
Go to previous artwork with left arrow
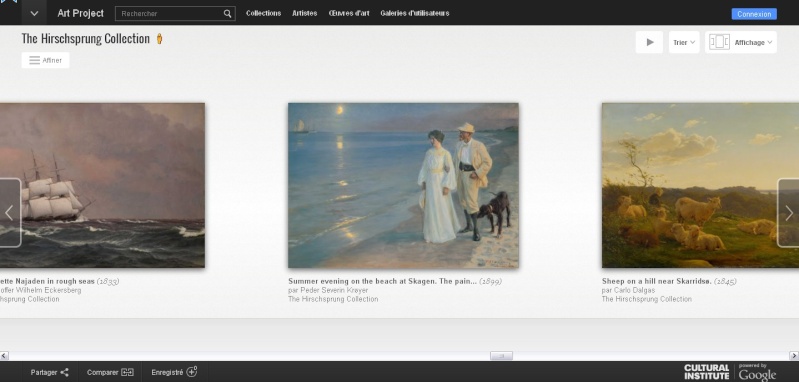(x=10, y=212)
